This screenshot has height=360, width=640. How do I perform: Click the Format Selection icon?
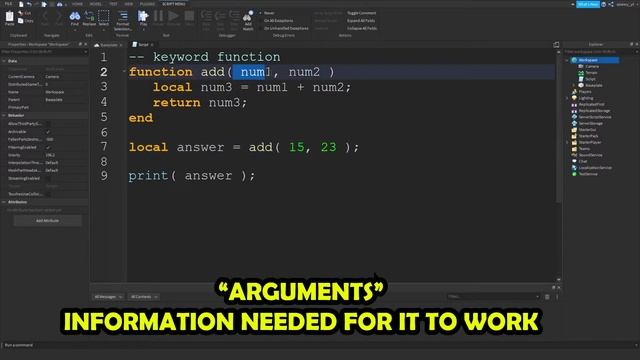click(122, 16)
